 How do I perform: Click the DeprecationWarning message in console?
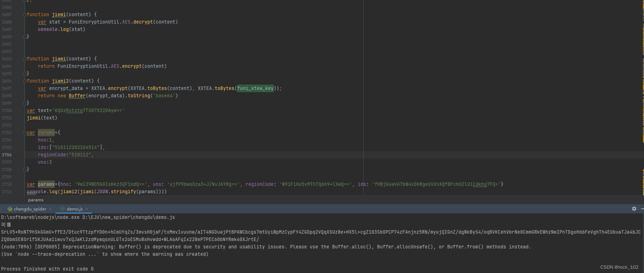pos(266,247)
